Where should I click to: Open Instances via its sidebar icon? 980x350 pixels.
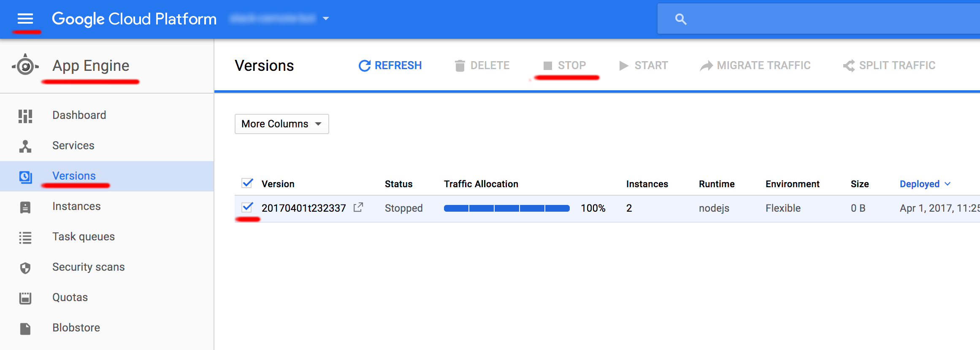coord(25,206)
